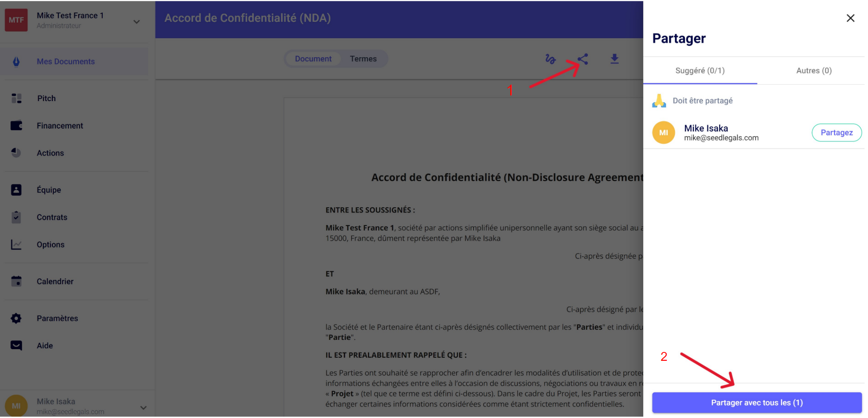Click the MI avatar in share panel
This screenshot has height=418, width=868.
point(663,132)
